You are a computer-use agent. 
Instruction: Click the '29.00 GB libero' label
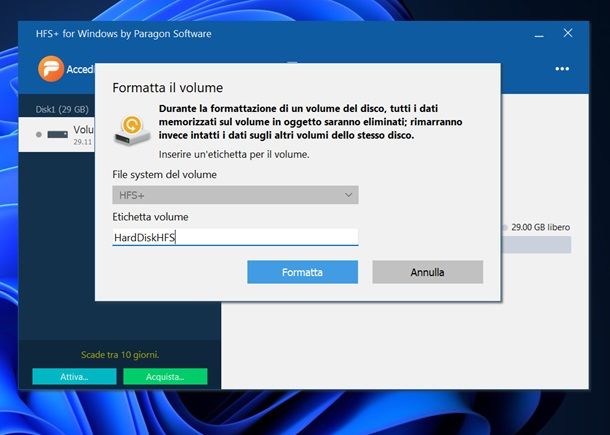click(540, 227)
